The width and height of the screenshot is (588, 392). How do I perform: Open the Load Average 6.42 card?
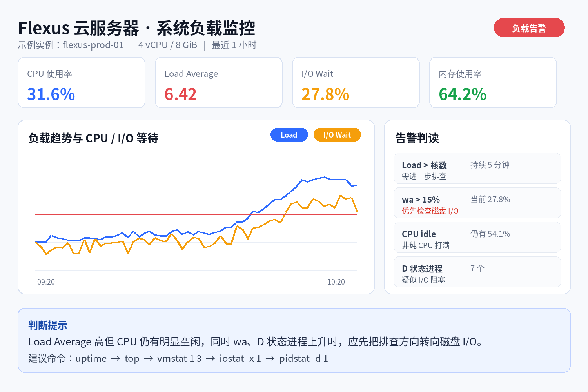click(x=219, y=83)
